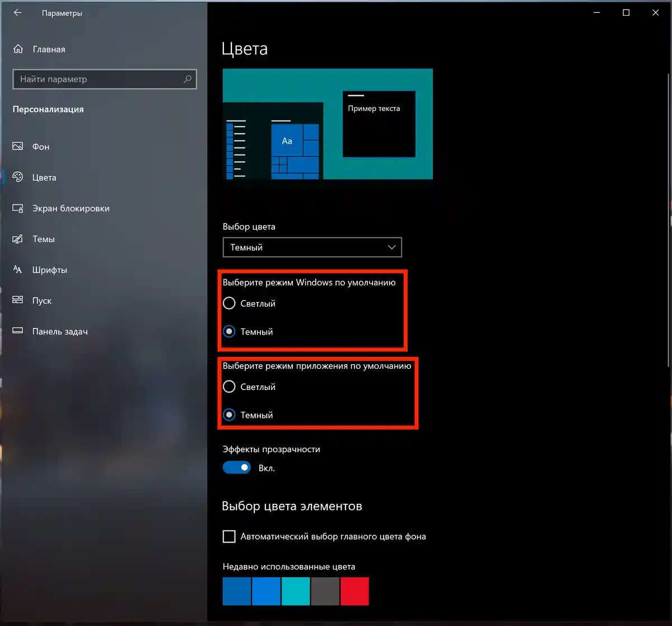Click the home icon beside Главная
The width and height of the screenshot is (672, 626).
(x=18, y=49)
